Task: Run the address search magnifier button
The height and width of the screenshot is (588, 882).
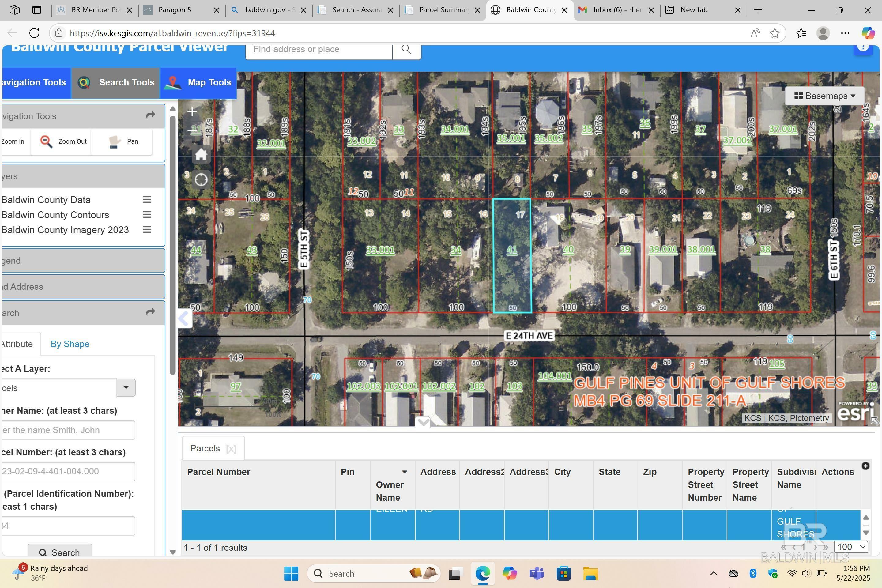Action: click(406, 49)
